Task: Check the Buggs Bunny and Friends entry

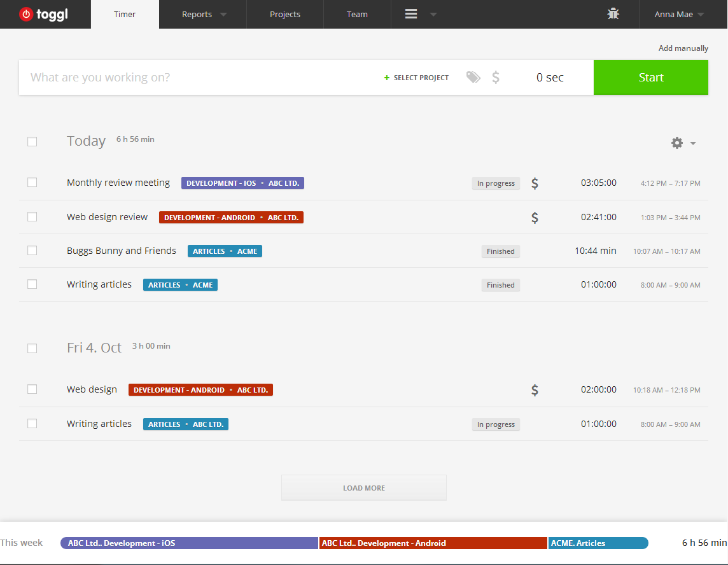Action: coord(32,251)
